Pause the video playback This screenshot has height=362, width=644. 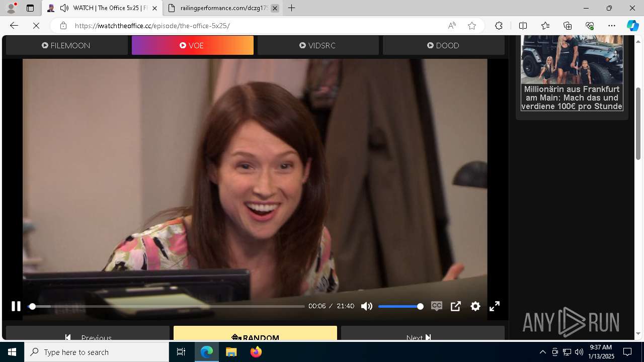[16, 306]
